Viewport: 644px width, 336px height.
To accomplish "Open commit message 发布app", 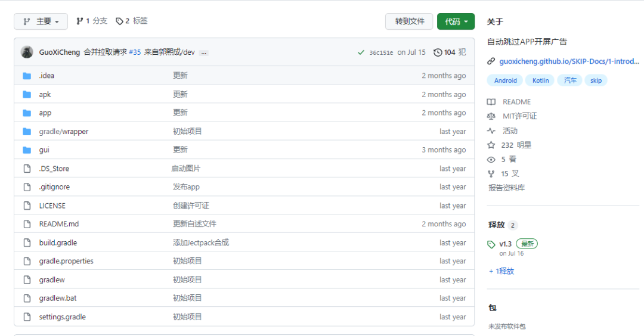I will tap(186, 186).
